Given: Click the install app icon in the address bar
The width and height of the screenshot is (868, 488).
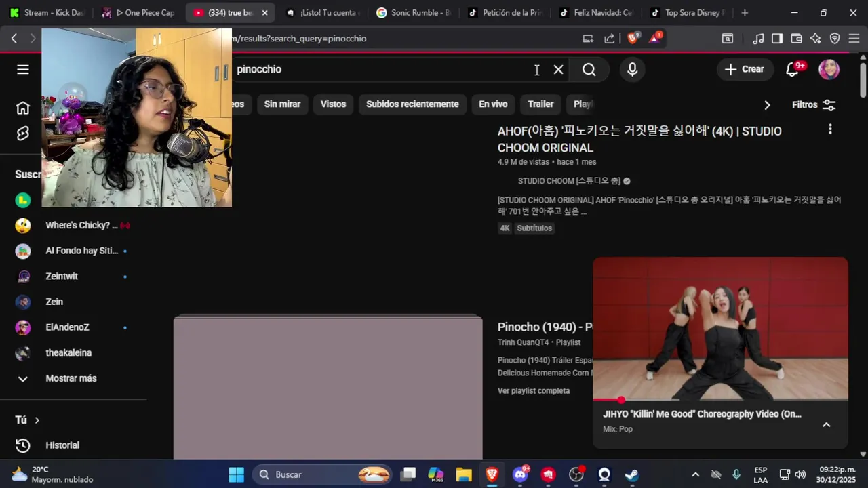Looking at the screenshot, I should point(588,39).
